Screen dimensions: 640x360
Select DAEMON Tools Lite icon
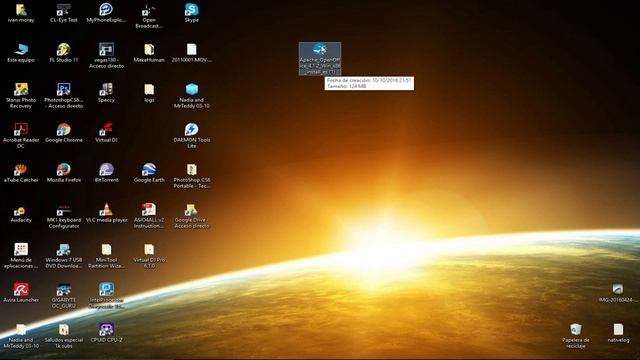191,130
